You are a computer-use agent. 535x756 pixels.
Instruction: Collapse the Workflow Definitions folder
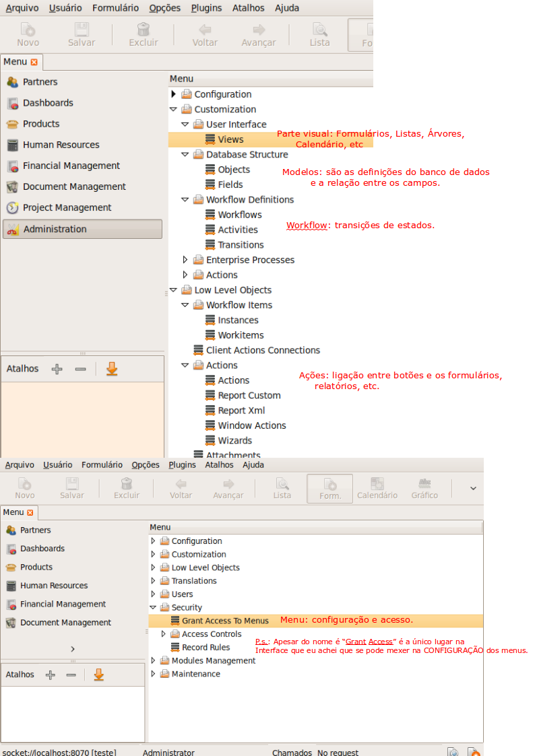(185, 200)
